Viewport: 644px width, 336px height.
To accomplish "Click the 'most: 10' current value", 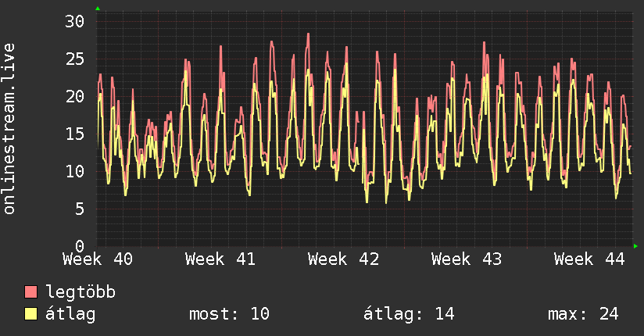I will coord(229,314).
